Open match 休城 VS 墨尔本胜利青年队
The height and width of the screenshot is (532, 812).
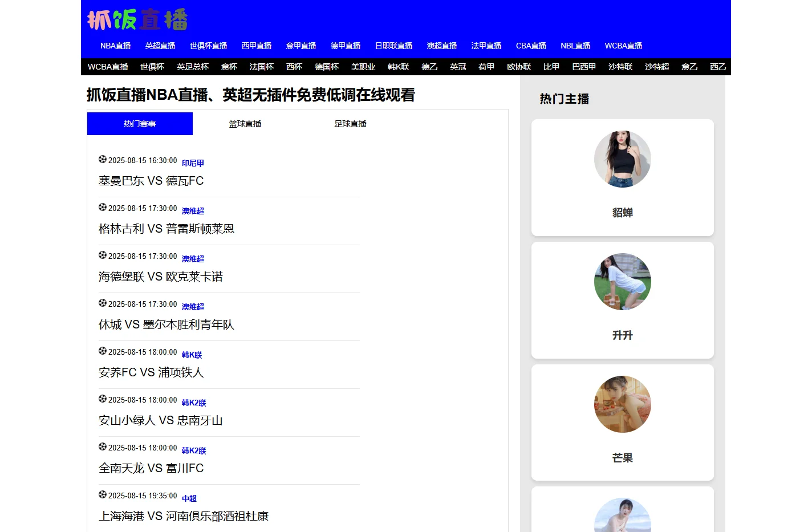[167, 324]
